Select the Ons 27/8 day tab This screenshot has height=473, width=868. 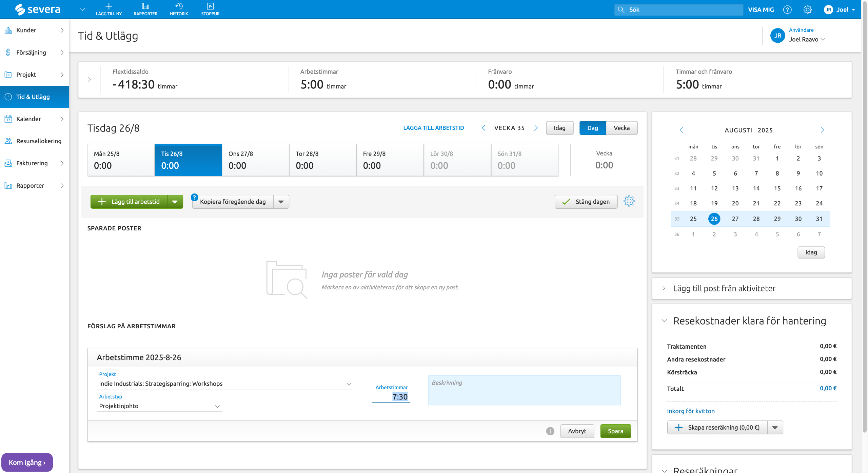pyautogui.click(x=255, y=160)
